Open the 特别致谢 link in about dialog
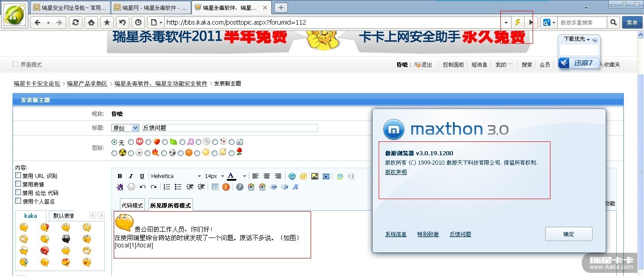The height and width of the screenshot is (276, 644). (x=428, y=234)
